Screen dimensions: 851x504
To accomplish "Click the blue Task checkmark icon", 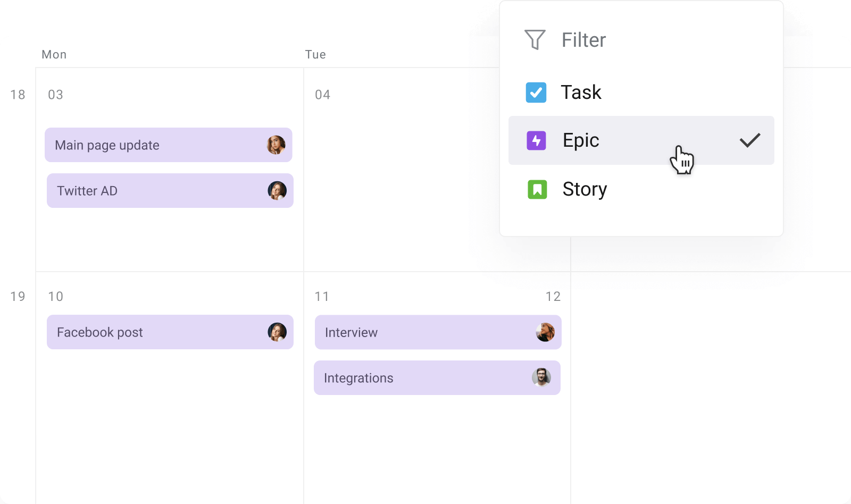I will (537, 92).
